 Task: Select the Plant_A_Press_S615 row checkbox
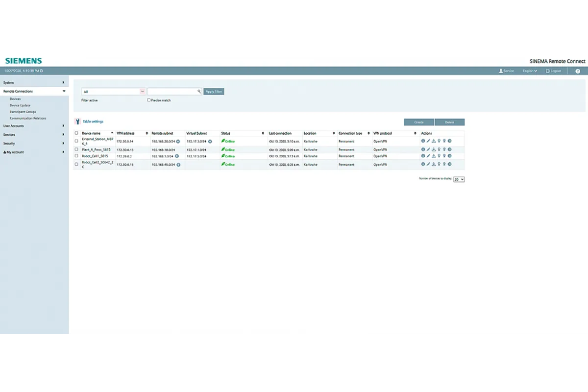pyautogui.click(x=76, y=149)
